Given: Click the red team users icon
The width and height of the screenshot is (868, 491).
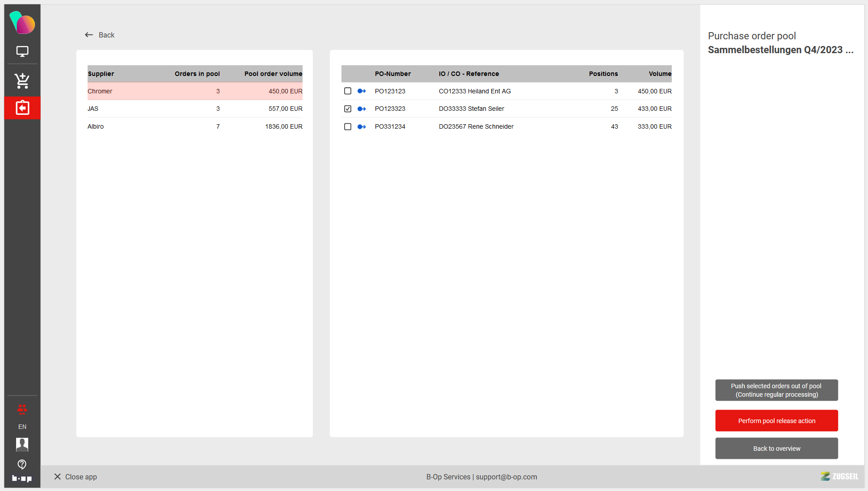Looking at the screenshot, I should pyautogui.click(x=22, y=409).
